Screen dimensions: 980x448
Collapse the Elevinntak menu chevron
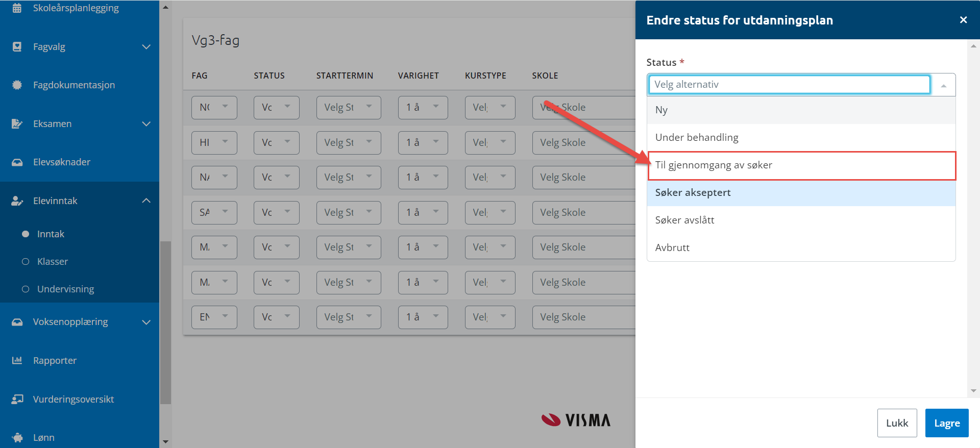(x=146, y=201)
